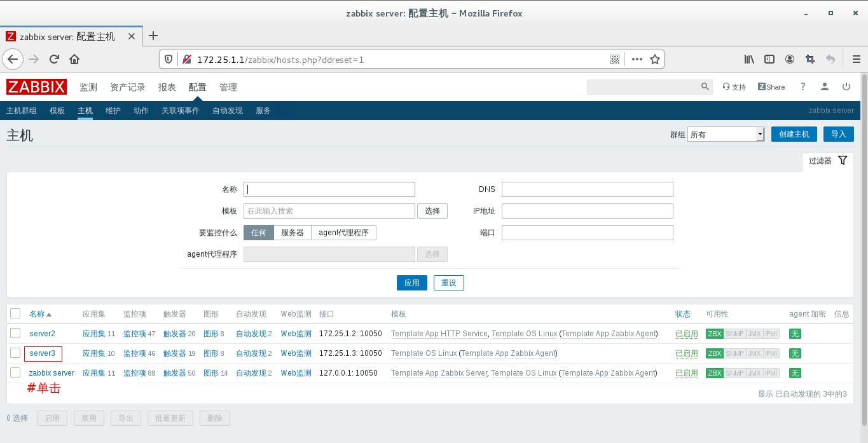Open a new browser tab
This screenshot has width=868, height=443.
point(153,36)
